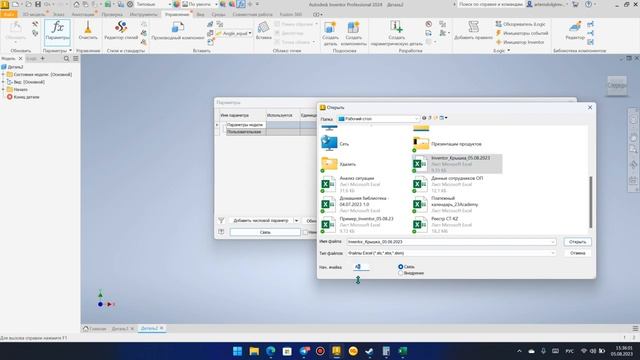Click the Save icon in quick access toolbar
Viewport: 640px width, 360px height.
point(38,4)
